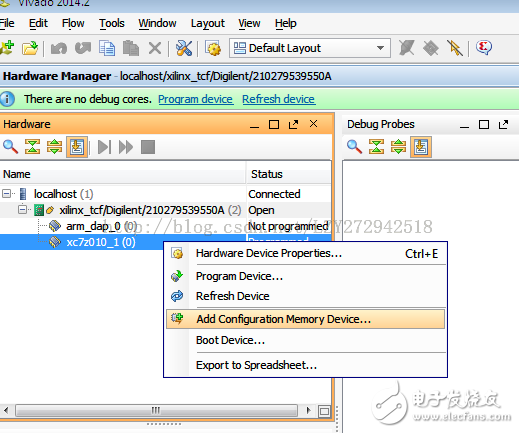Click the info icon in green banner
The image size is (519, 433).
click(7, 99)
